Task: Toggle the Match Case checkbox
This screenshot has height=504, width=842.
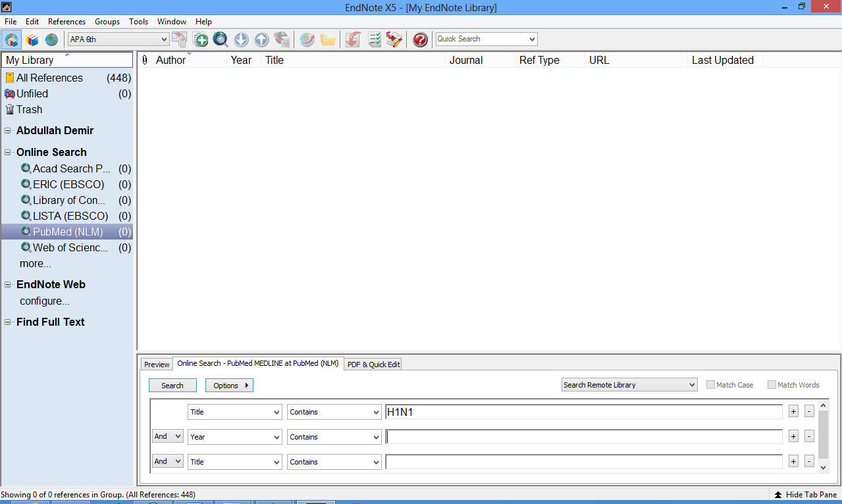Action: coord(711,385)
